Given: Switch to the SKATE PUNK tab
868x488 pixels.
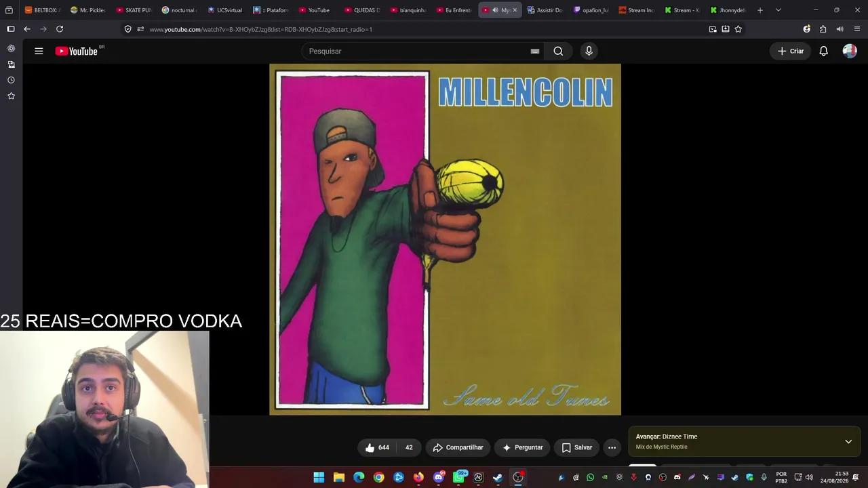Looking at the screenshot, I should pos(134,10).
